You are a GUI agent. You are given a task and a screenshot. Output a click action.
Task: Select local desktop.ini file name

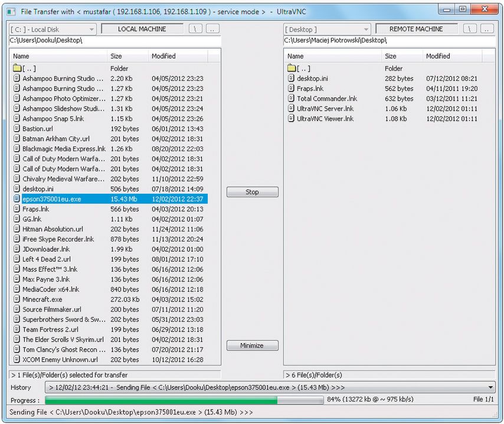(x=38, y=189)
